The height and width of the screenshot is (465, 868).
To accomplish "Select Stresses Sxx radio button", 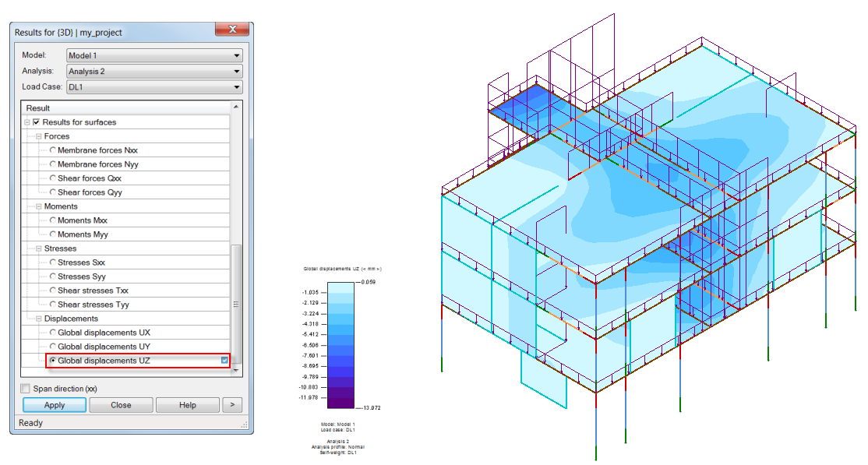I will pos(52,262).
